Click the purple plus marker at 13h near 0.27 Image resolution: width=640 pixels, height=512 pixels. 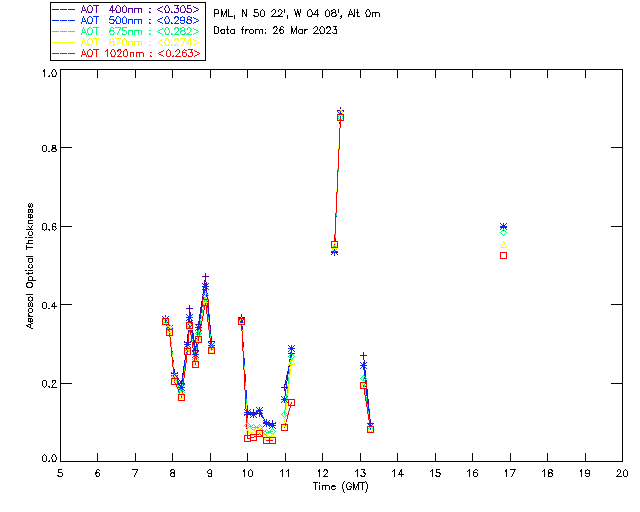(x=363, y=356)
